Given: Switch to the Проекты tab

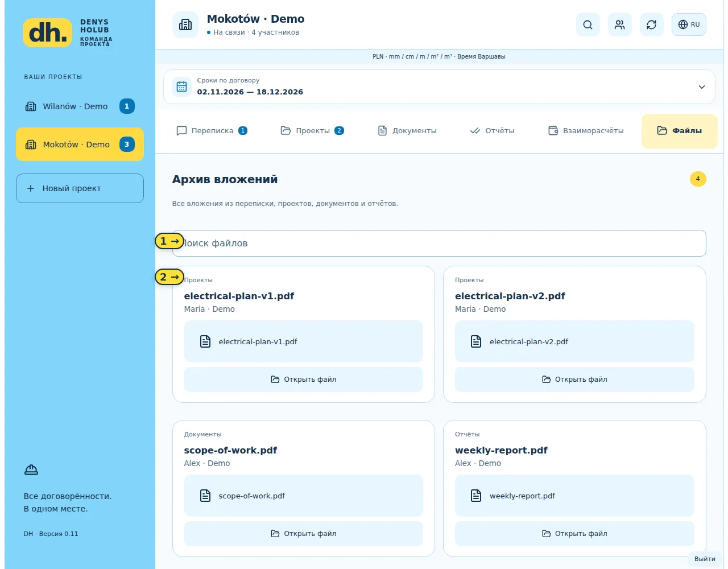Looking at the screenshot, I should pyautogui.click(x=312, y=131).
